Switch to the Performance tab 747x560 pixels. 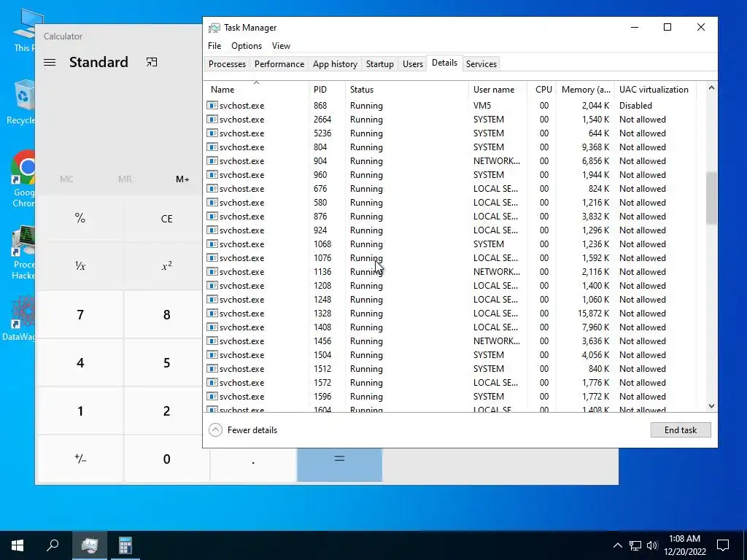(279, 64)
